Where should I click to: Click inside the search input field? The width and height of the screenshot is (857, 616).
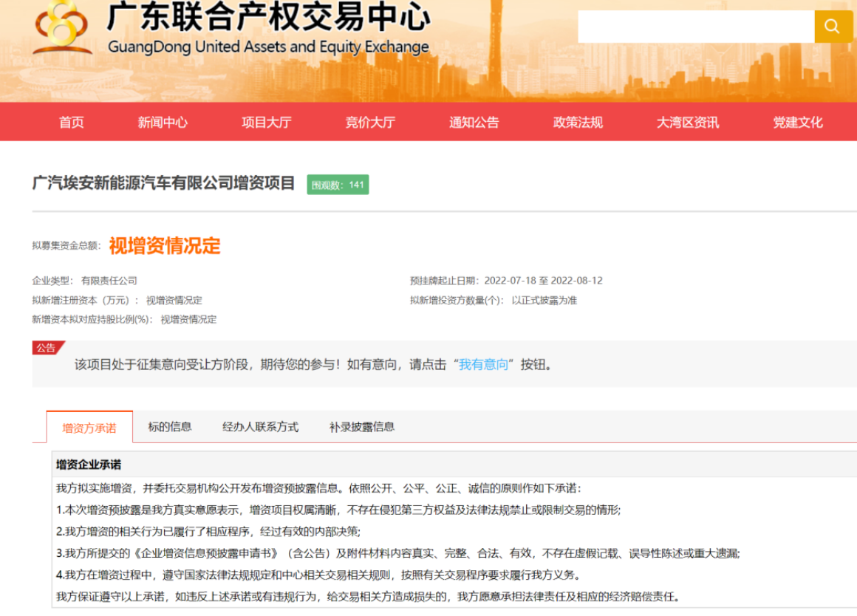(695, 27)
